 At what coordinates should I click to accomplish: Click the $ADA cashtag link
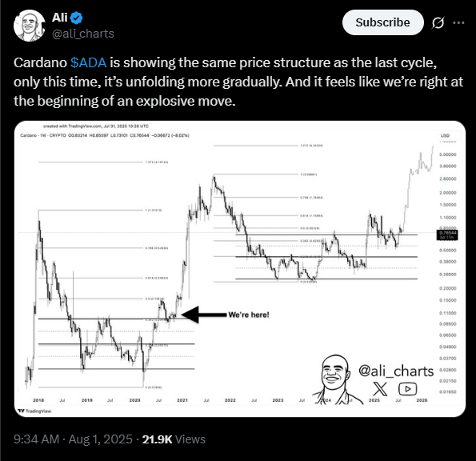pos(88,62)
